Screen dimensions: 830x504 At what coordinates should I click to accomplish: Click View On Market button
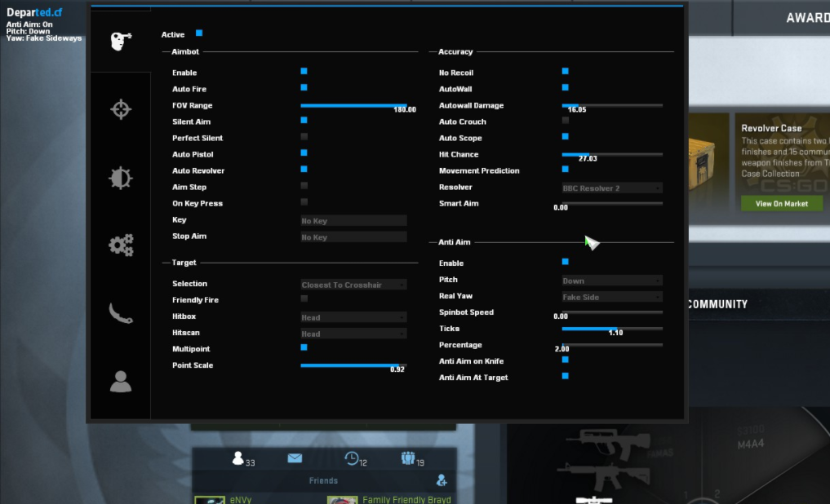(x=781, y=204)
